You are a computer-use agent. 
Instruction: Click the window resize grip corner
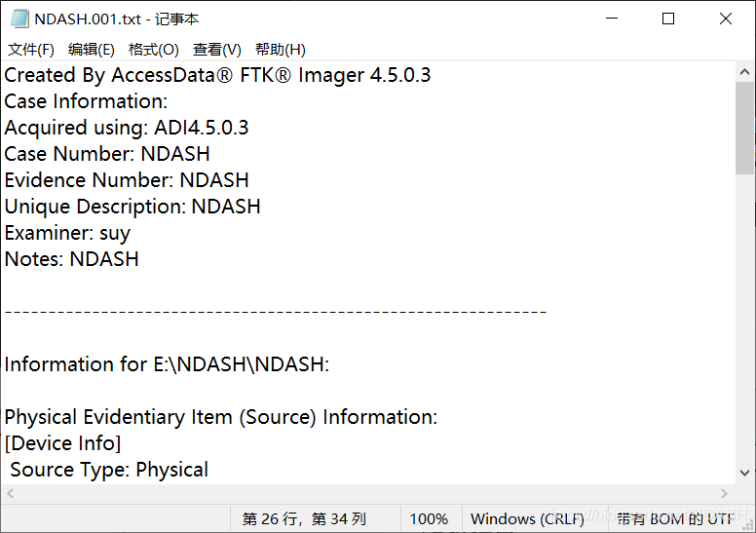(747, 524)
